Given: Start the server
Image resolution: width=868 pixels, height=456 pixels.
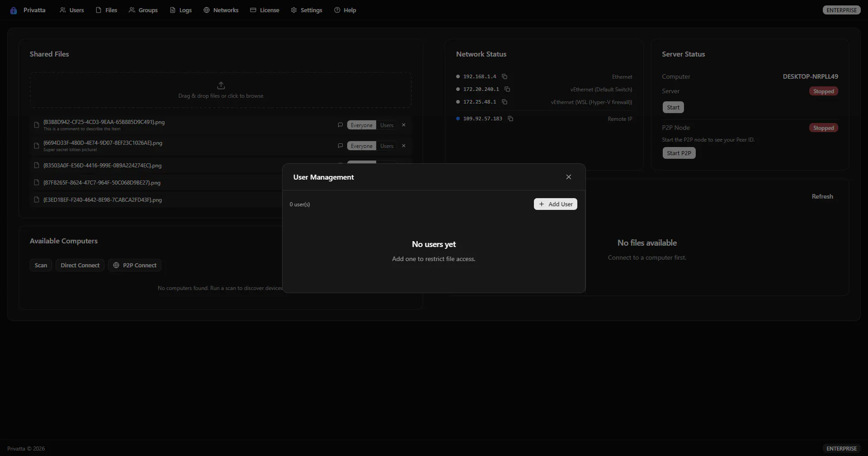Looking at the screenshot, I should coord(673,107).
